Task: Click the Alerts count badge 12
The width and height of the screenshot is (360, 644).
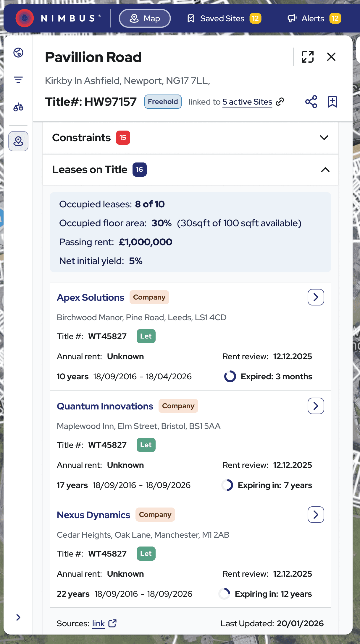Action: click(335, 18)
